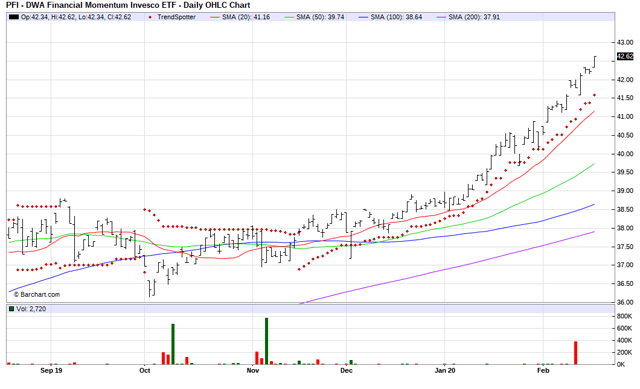This screenshot has width=640, height=389.
Task: Click the 600K volume axis label
Action: (624, 328)
